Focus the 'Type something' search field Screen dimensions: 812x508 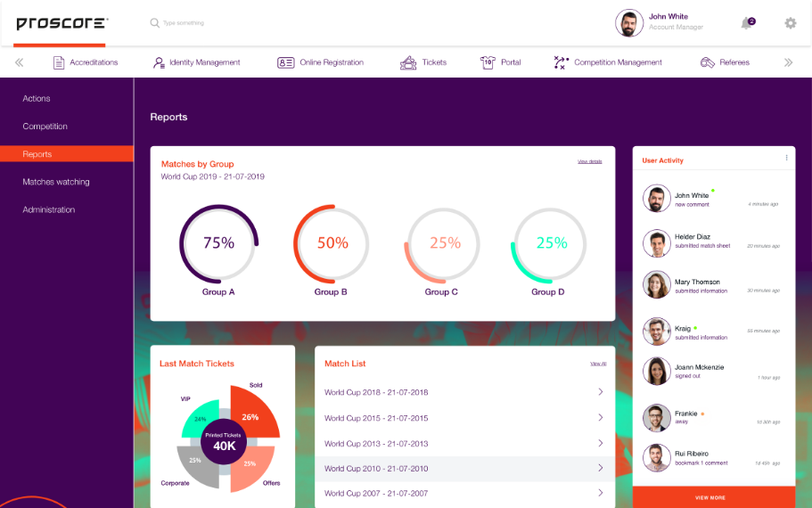click(x=184, y=23)
